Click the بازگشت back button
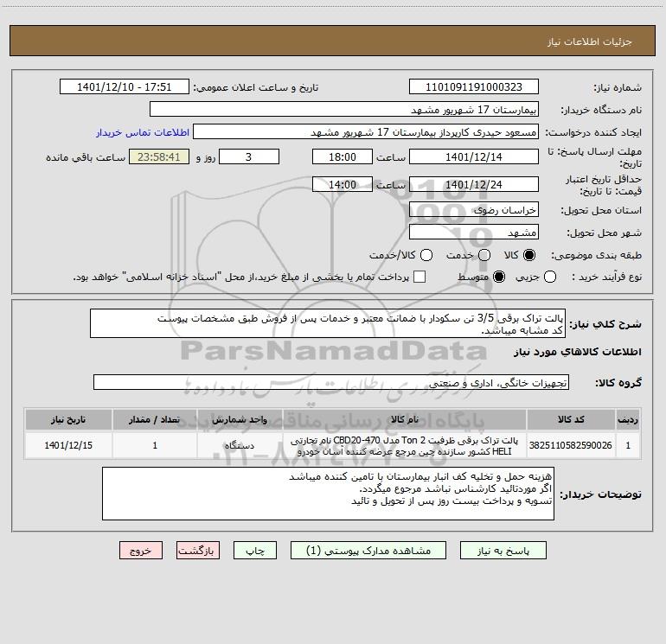 [x=198, y=550]
